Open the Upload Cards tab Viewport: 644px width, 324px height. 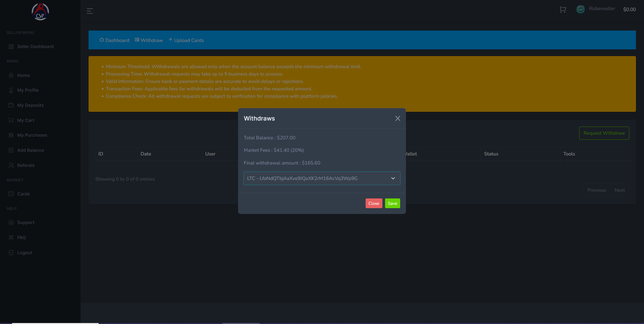tap(186, 40)
